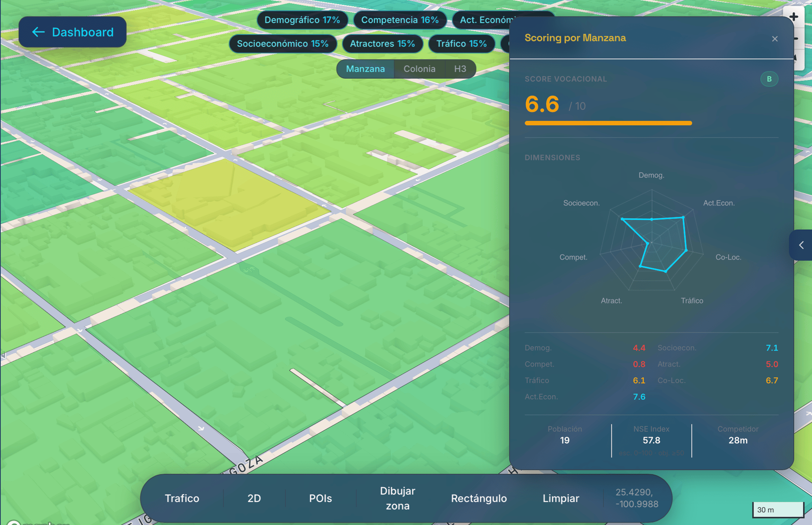Click the orange score progress bar
This screenshot has height=525, width=812.
pos(608,123)
